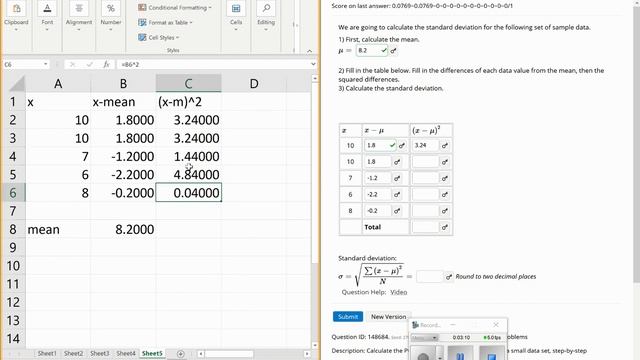Switch to Sheet1 tab

[x=47, y=353]
